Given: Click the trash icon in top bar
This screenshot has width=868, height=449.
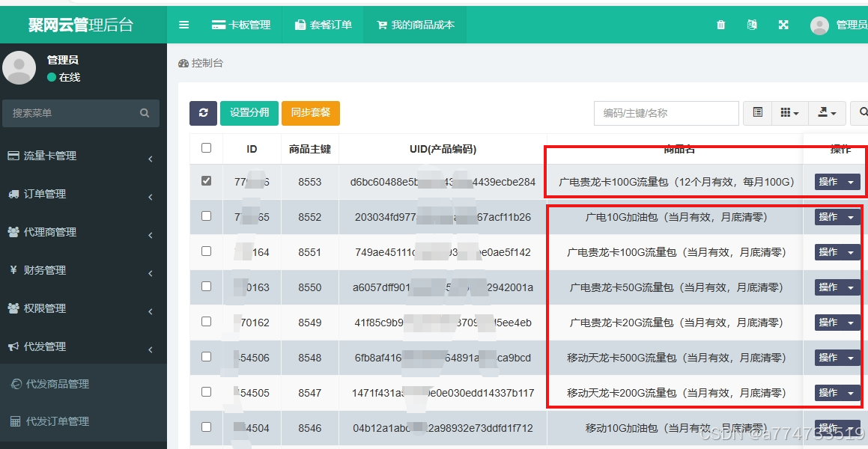Looking at the screenshot, I should [x=720, y=25].
